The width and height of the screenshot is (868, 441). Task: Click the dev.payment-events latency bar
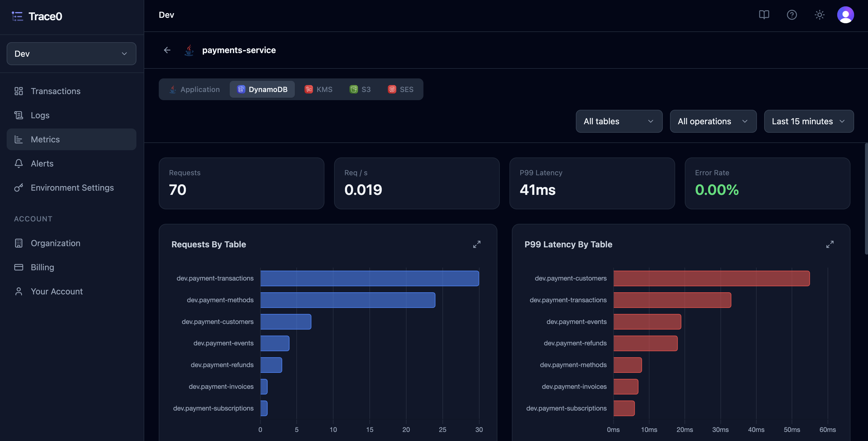click(x=647, y=322)
